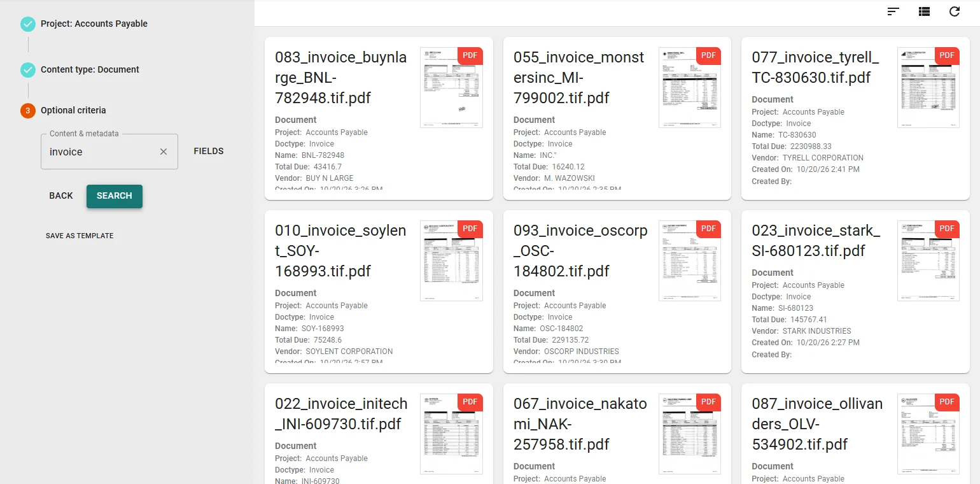Screen dimensions: 980x484
Task: Switch to list view layout
Action: pos(924,11)
